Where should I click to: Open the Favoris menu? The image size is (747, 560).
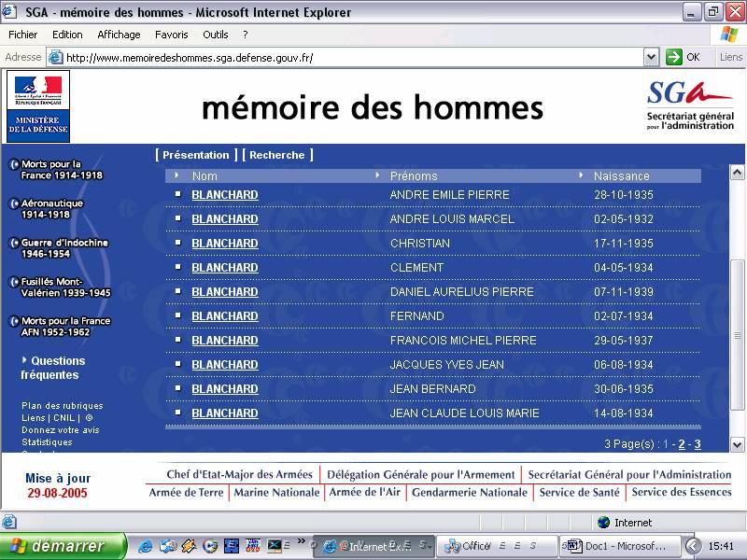[x=172, y=35]
